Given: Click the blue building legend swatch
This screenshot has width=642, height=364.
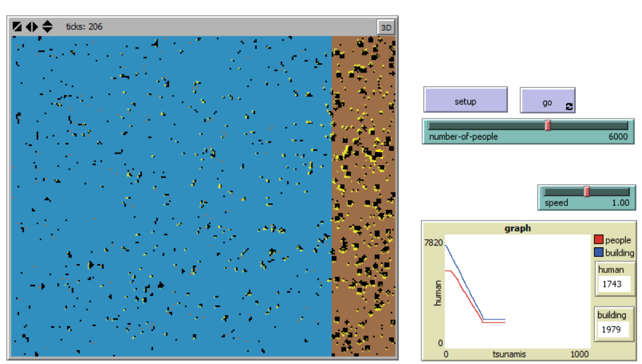Looking at the screenshot, I should click(598, 252).
